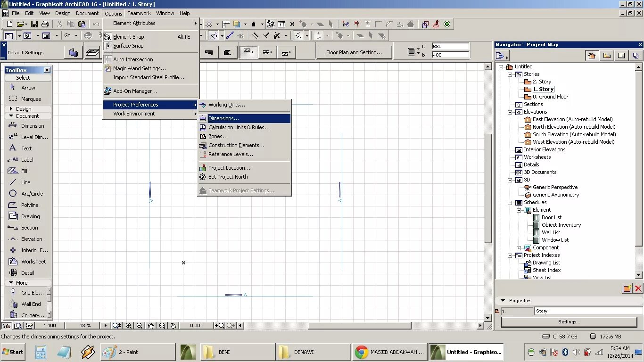644x362 pixels.
Task: Select the Worksheet tool
Action: (28, 262)
